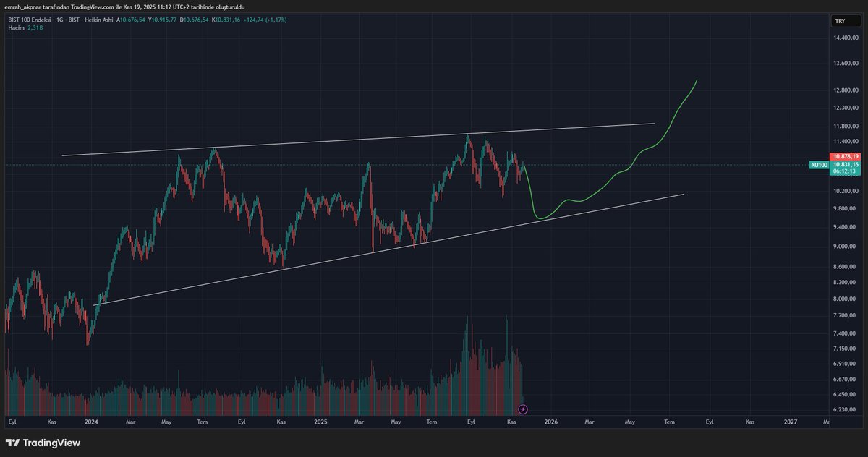The height and width of the screenshot is (457, 868).
Task: Click the 06:12:13 bar countdown timer
Action: (845, 171)
